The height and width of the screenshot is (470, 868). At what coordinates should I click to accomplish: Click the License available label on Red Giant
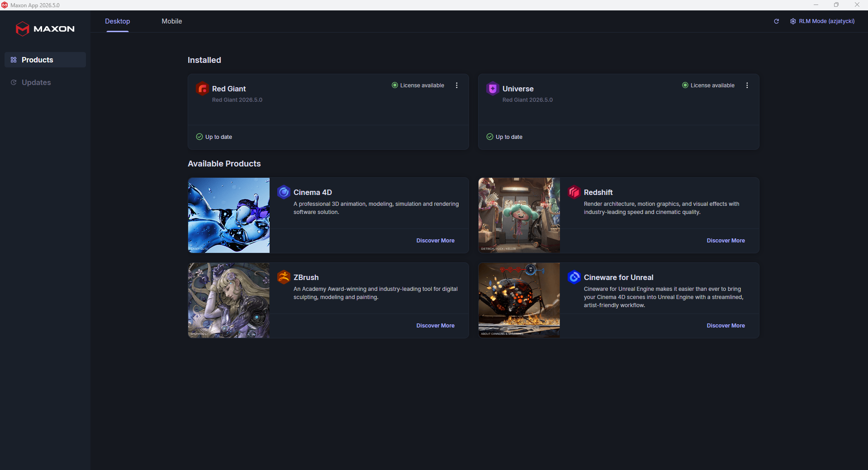(422, 85)
